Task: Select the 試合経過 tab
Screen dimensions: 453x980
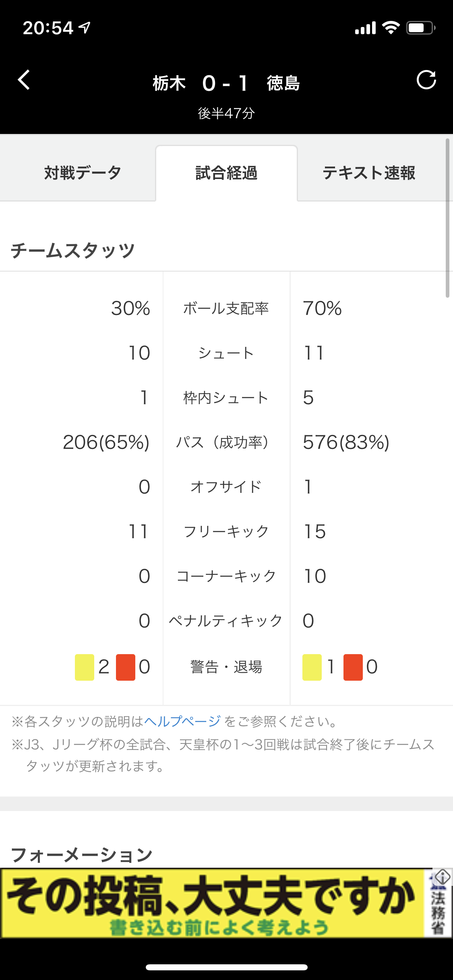Action: point(226,173)
